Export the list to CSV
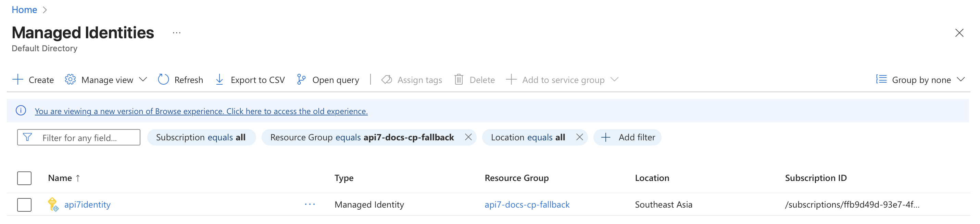This screenshot has width=980, height=224. point(250,80)
